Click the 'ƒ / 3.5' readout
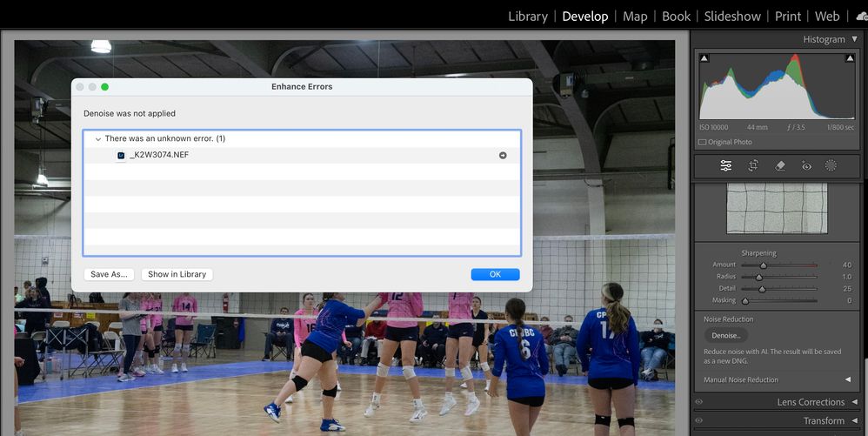868x436 pixels. click(796, 127)
